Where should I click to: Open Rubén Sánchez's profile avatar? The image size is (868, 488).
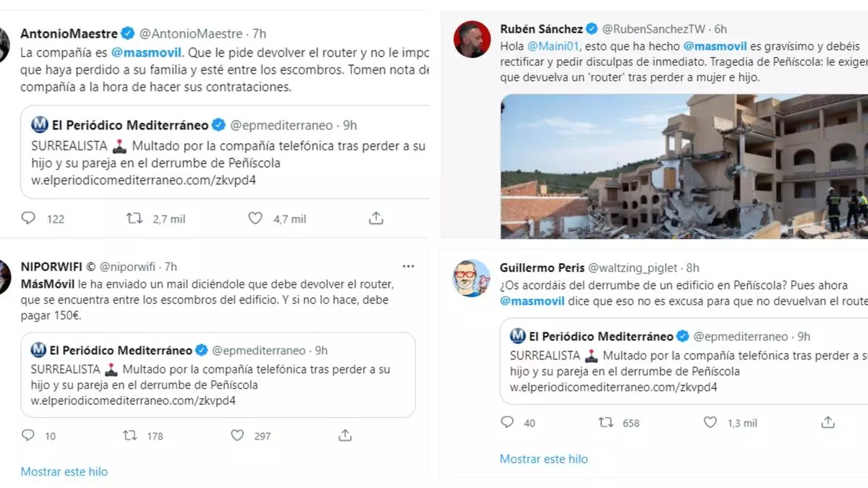point(472,39)
